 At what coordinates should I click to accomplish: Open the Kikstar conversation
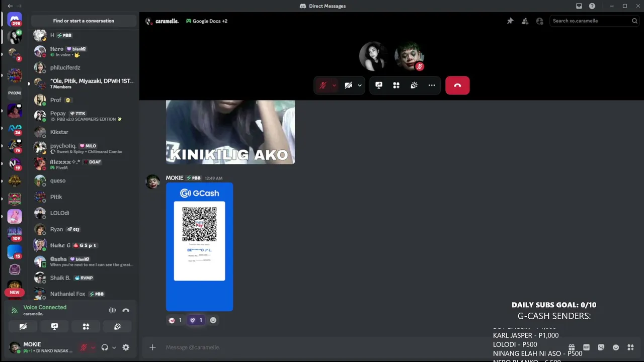(84, 132)
